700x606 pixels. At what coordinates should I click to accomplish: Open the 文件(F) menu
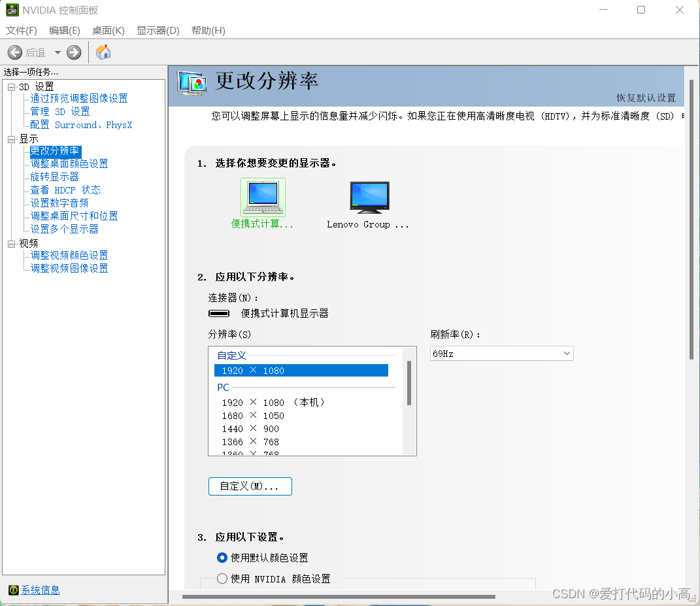[22, 30]
